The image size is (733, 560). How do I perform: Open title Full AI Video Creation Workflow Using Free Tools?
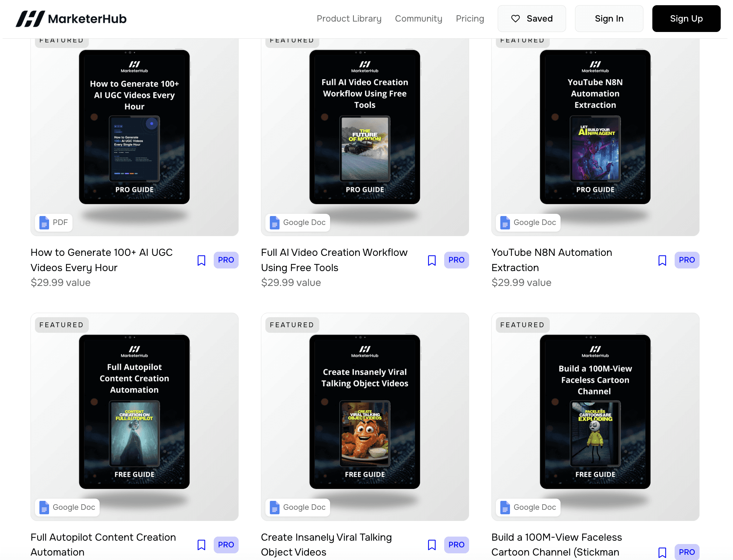[334, 260]
